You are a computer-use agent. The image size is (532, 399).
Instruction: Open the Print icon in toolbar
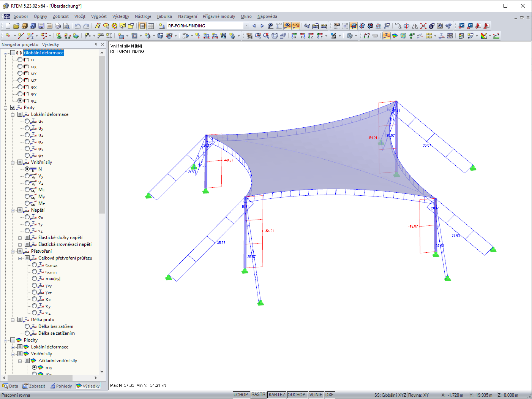pyautogui.click(x=58, y=26)
